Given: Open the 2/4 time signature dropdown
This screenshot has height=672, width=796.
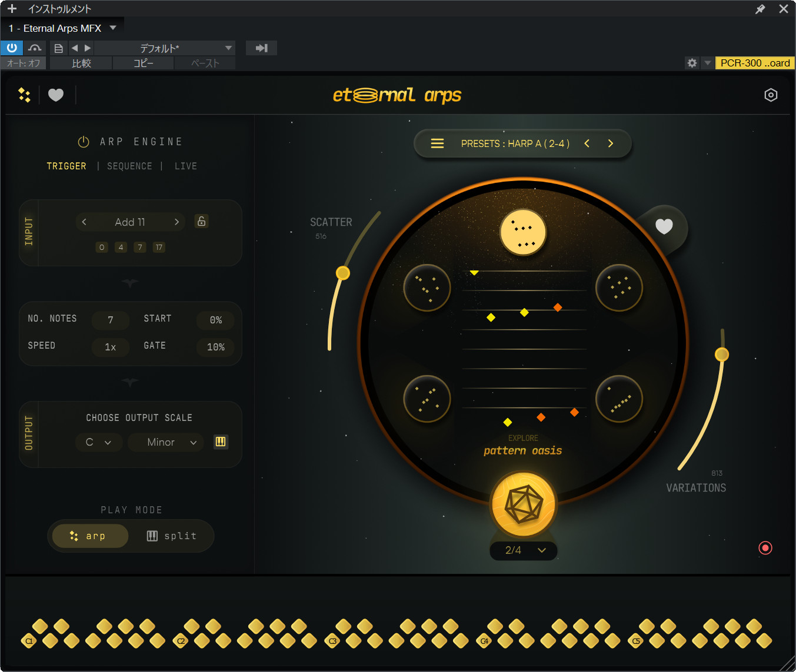Looking at the screenshot, I should coord(524,550).
